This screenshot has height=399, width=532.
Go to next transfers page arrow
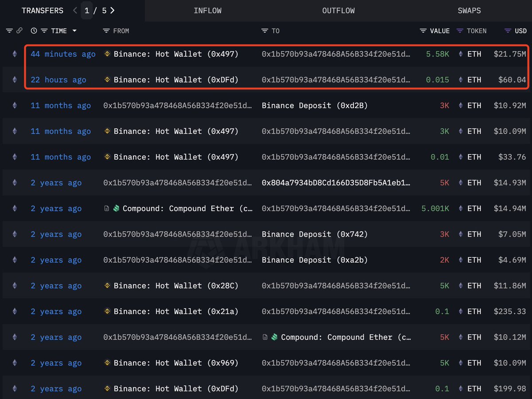pyautogui.click(x=113, y=11)
